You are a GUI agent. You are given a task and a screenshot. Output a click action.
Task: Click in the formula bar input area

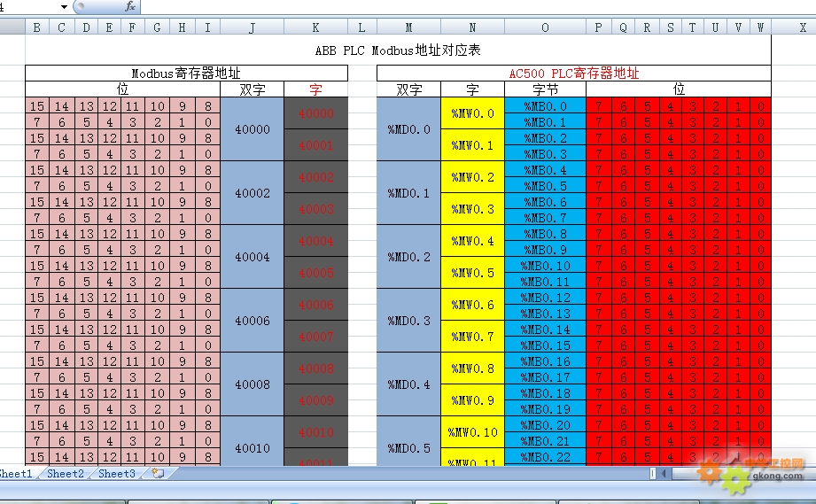478,7
